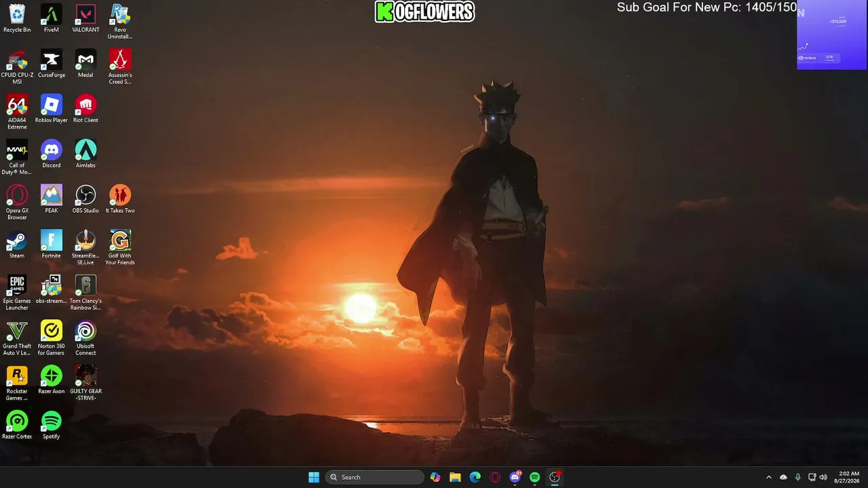The height and width of the screenshot is (488, 868).
Task: Open Opera GX from the taskbar
Action: coord(495,477)
